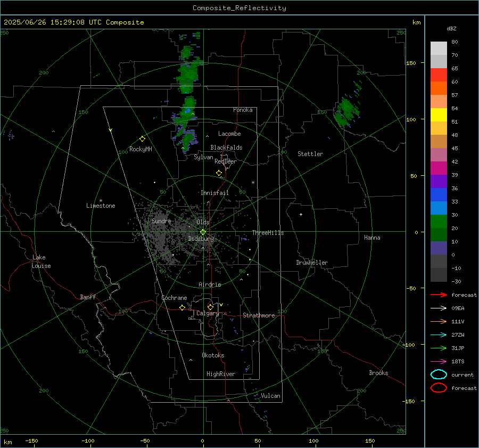The image size is (479, 448).
Task: Click the Innisfail city label
Action: pyautogui.click(x=214, y=193)
